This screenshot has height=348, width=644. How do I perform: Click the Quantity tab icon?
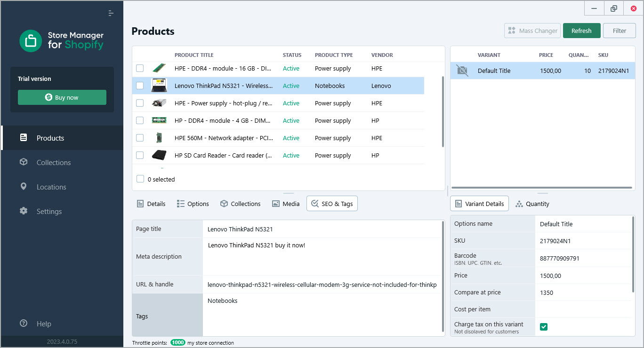[x=519, y=204]
